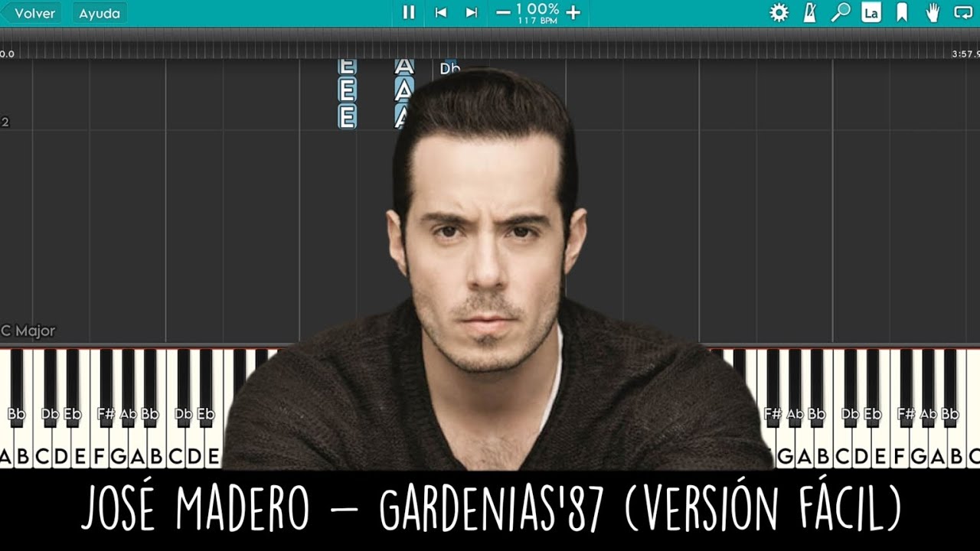Click the 3:57.9 total time label

point(965,54)
